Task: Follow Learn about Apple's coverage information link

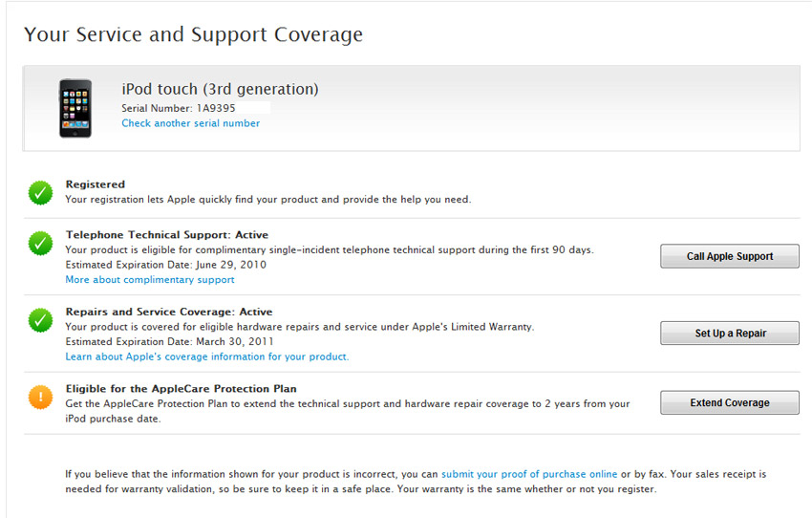Action: 206,356
